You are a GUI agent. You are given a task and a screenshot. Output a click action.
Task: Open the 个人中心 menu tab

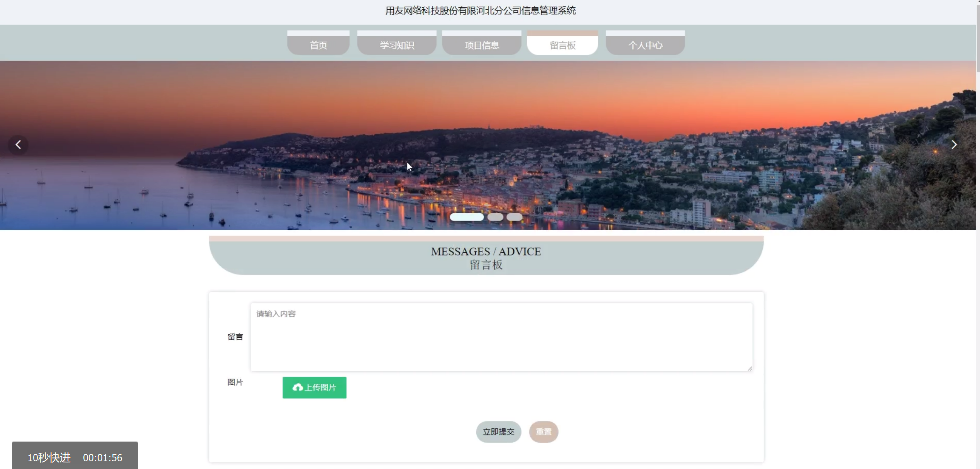[x=645, y=45]
